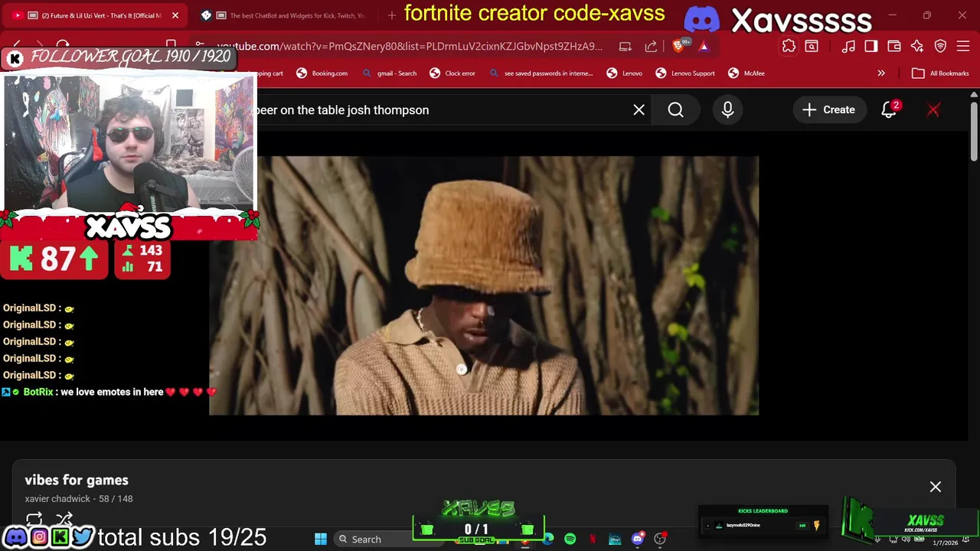Share this page via the share icon

coord(651,47)
